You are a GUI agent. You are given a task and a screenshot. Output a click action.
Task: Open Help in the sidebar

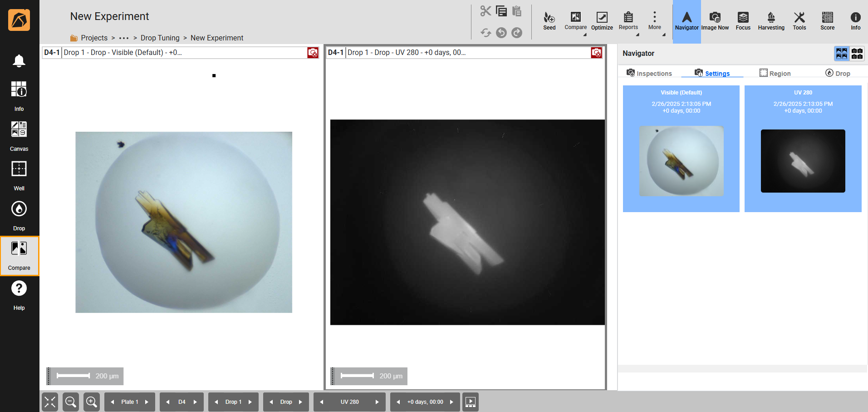click(x=19, y=295)
